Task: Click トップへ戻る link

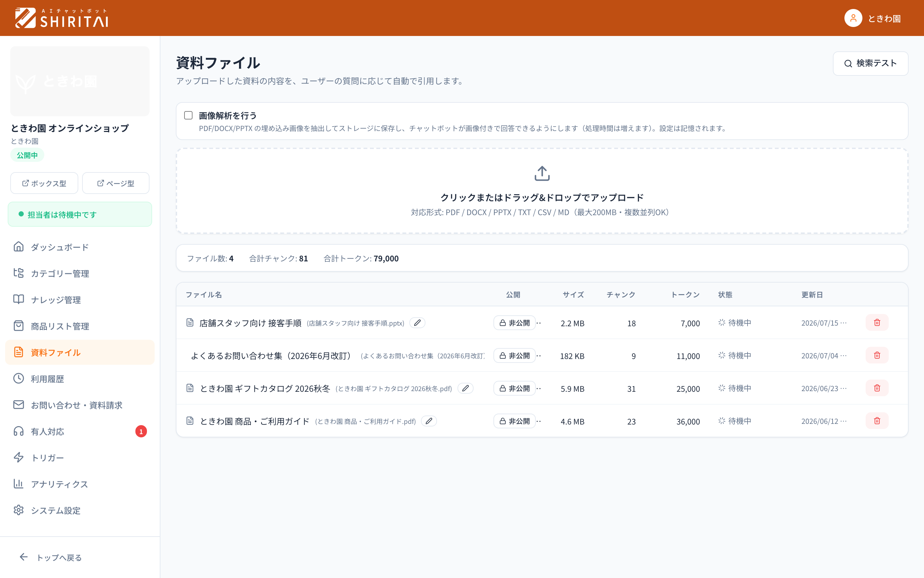Action: coord(51,557)
